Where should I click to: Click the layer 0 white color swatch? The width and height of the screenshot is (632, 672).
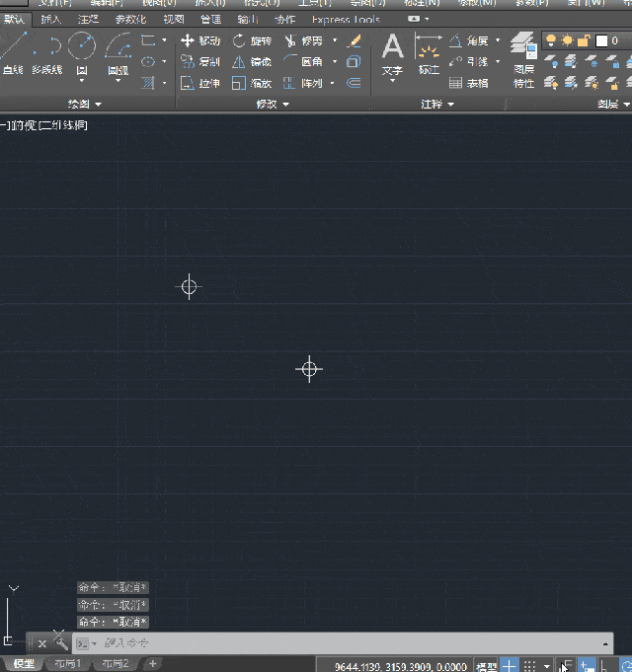(x=601, y=40)
